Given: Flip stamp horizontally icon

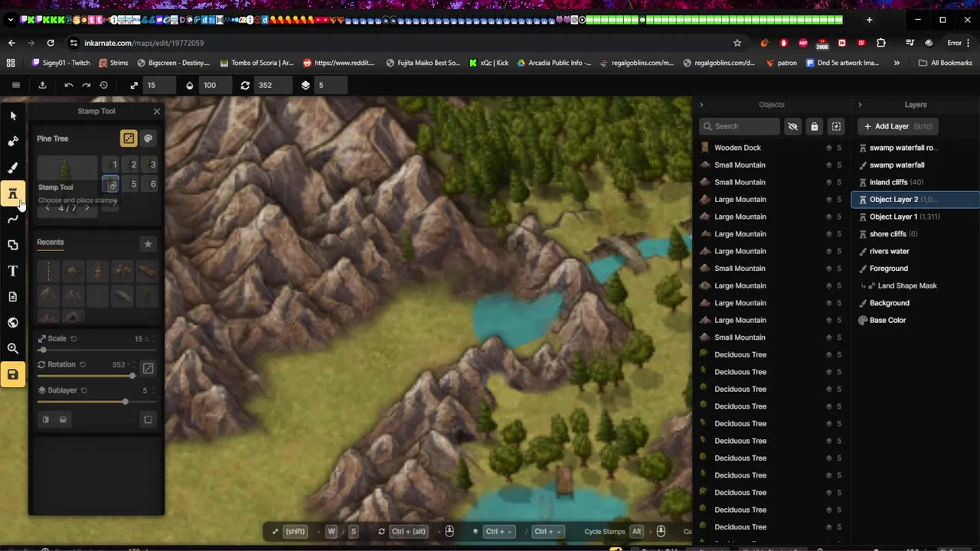Looking at the screenshot, I should (46, 419).
